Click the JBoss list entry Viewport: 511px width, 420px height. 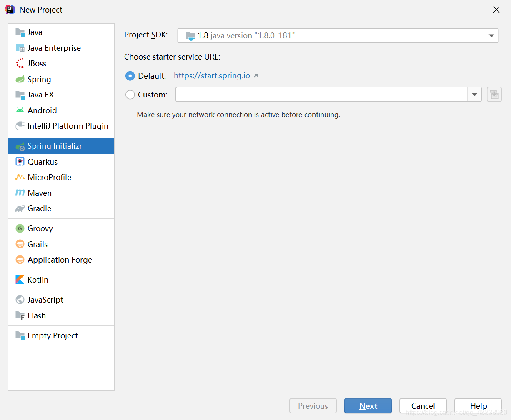click(61, 63)
